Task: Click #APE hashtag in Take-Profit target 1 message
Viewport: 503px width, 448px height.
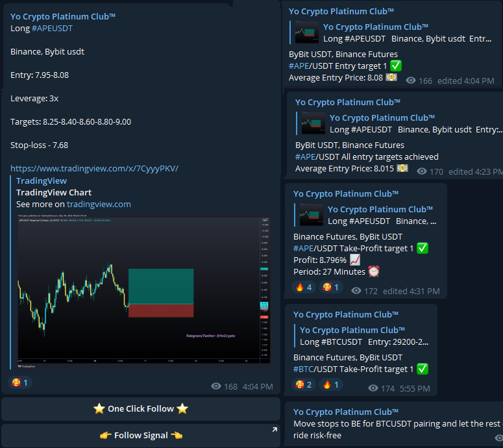Action: click(x=303, y=249)
